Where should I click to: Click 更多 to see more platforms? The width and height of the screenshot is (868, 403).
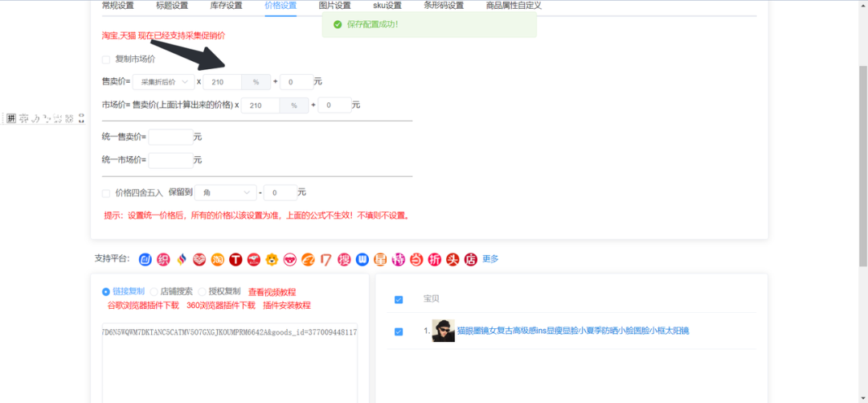coord(490,259)
